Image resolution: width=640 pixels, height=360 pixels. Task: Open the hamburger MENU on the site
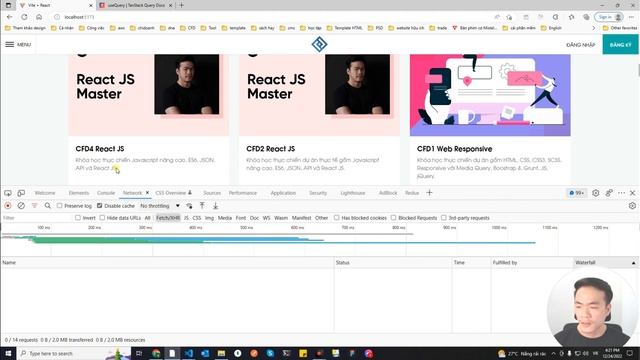18,44
